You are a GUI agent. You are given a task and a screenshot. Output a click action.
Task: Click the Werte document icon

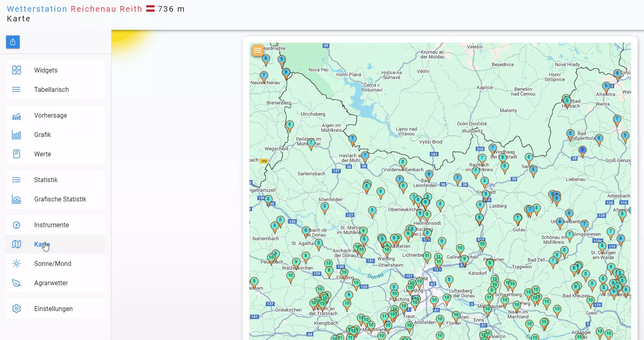tap(17, 154)
